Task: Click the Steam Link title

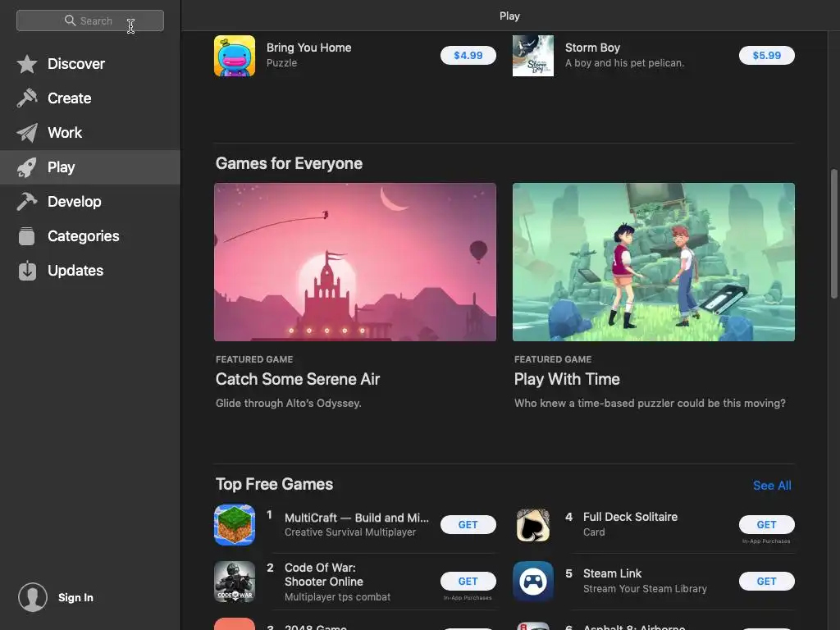Action: coord(612,573)
